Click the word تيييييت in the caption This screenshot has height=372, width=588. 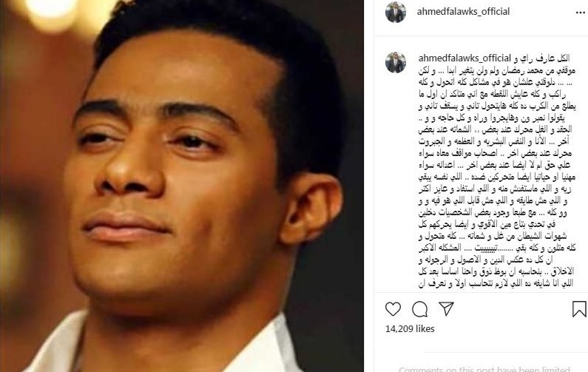[487, 248]
